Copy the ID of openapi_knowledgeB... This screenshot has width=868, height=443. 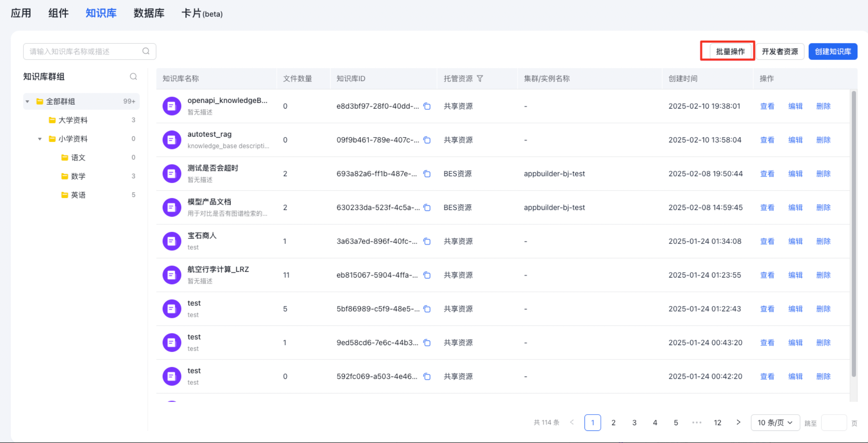click(427, 106)
